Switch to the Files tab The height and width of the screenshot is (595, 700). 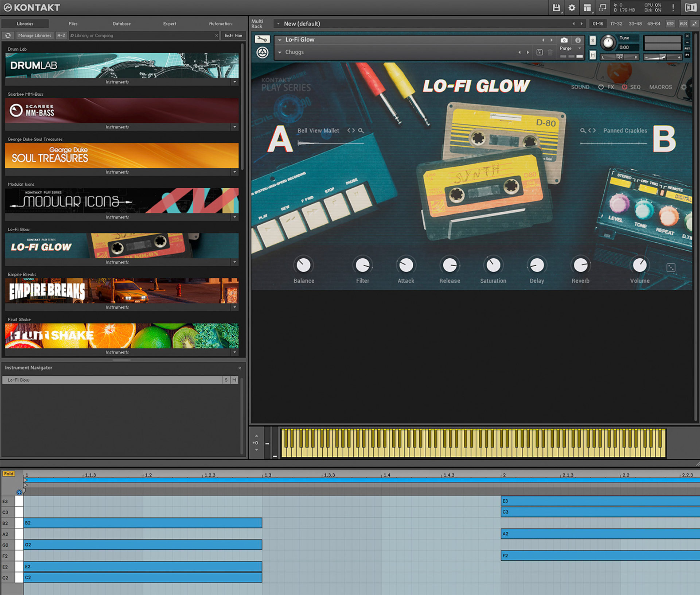(73, 23)
